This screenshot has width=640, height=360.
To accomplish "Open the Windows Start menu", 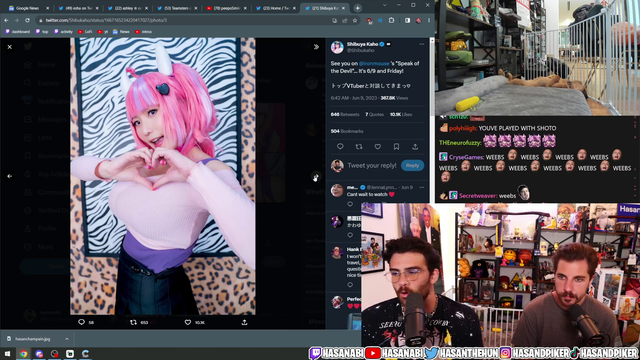I will 7,353.
